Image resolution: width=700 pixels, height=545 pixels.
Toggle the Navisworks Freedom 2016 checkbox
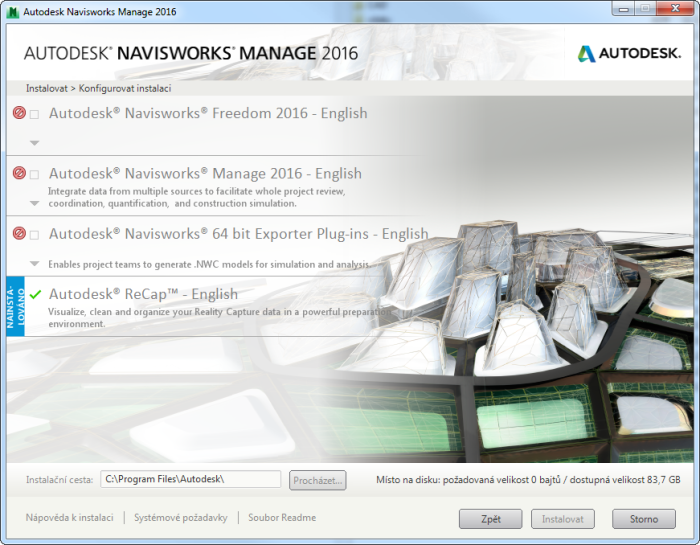[35, 114]
